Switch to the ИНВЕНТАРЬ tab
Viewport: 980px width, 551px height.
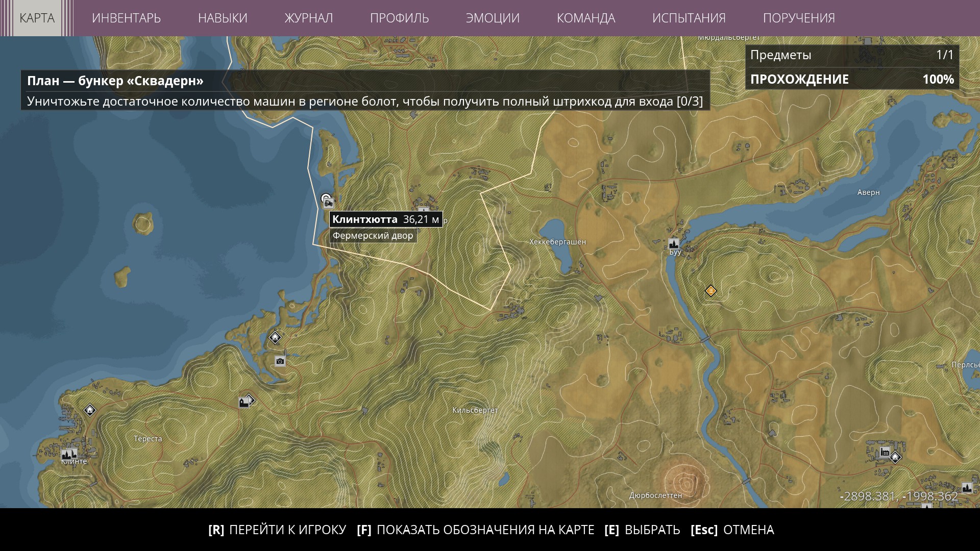[x=126, y=18]
